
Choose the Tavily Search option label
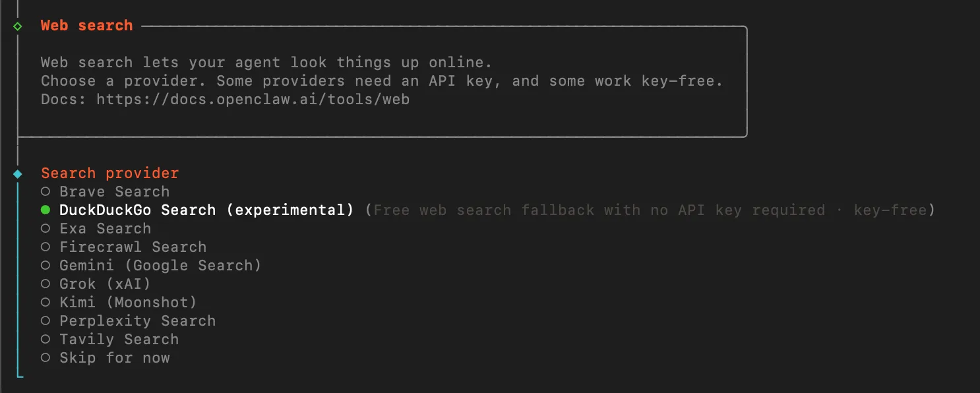(x=119, y=340)
